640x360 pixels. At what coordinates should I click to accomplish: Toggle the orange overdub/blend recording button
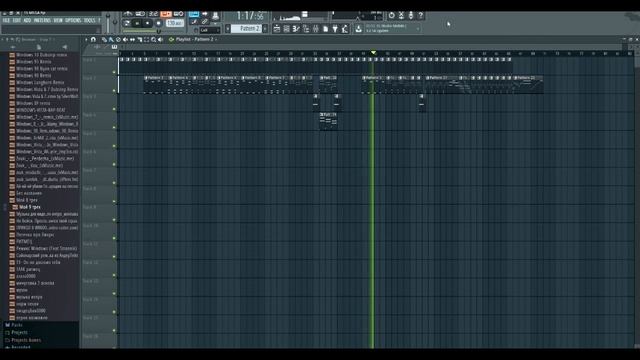(166, 14)
